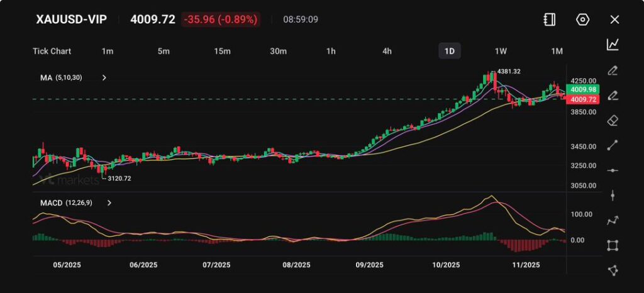
Task: Select the vertical line tool
Action: [613, 196]
